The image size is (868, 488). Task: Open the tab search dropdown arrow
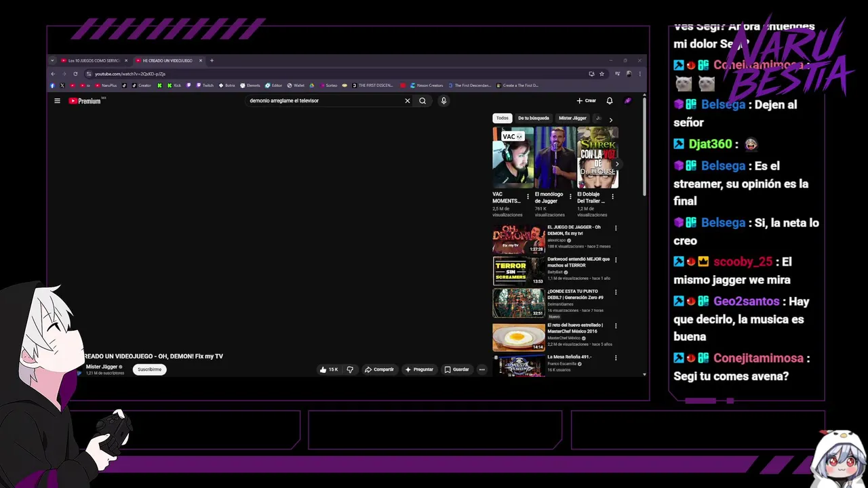[52, 60]
